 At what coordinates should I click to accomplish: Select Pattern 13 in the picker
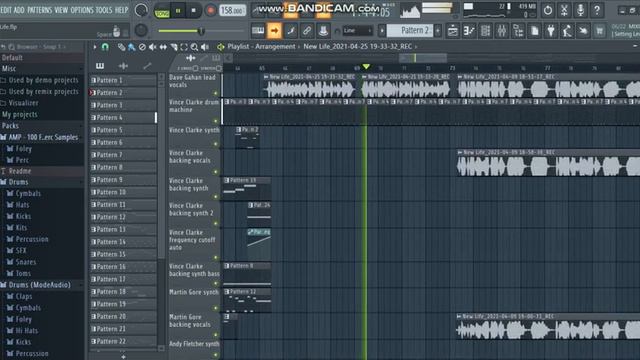coord(123,229)
